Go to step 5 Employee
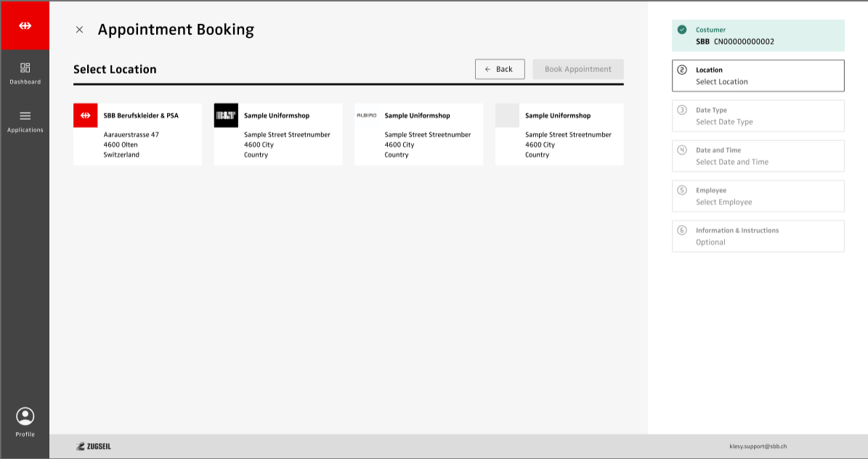The image size is (868, 459). (x=758, y=196)
